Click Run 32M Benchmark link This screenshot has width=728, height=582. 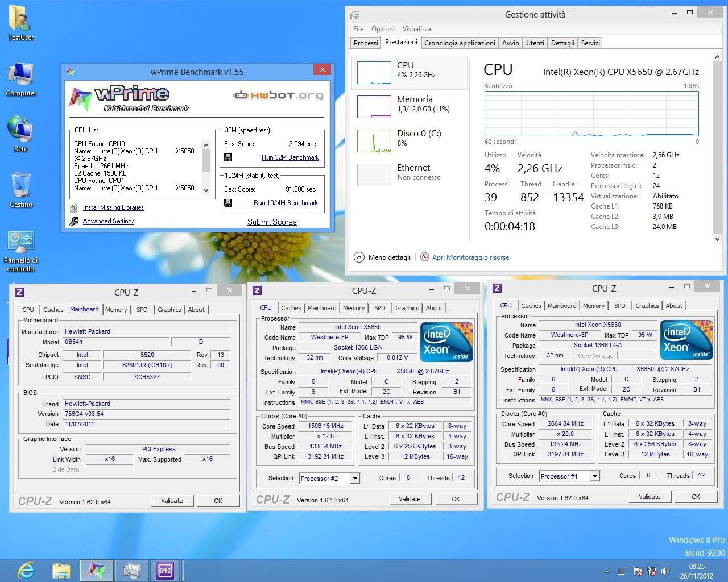coord(290,157)
